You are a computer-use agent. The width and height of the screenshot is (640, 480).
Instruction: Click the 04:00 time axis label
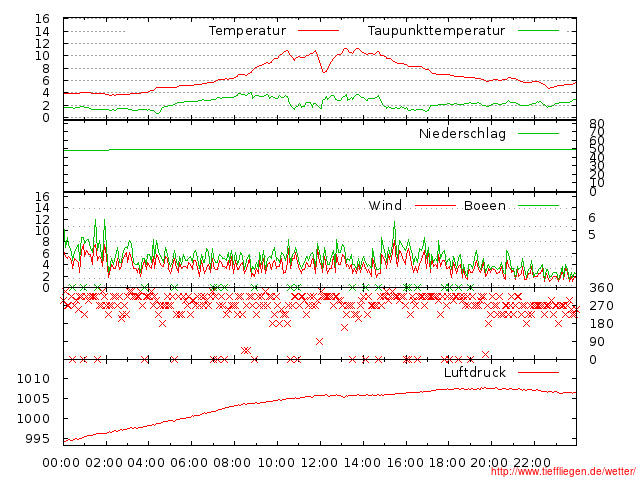tap(146, 462)
